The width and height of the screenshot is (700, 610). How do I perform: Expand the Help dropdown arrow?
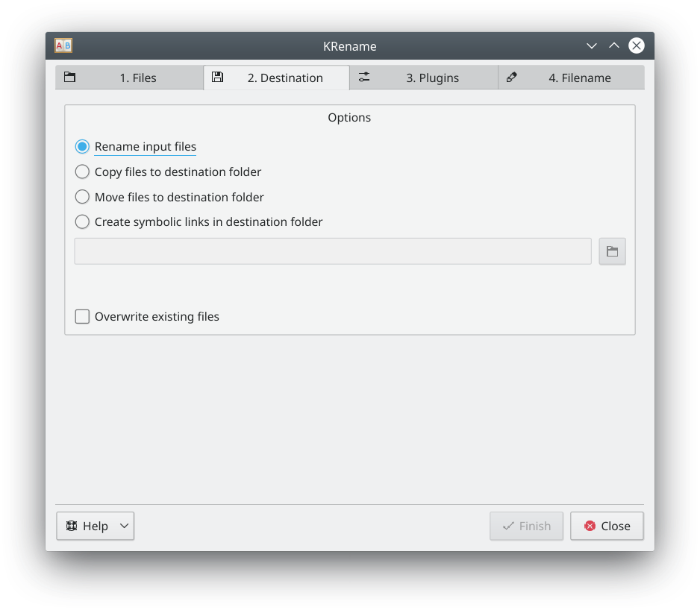point(125,526)
